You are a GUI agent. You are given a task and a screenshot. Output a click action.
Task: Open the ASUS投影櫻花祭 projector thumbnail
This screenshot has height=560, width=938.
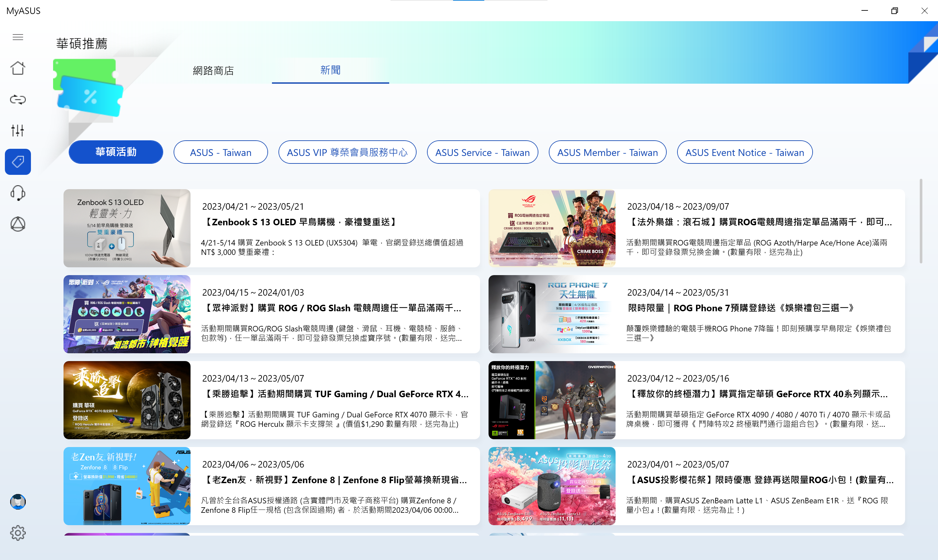552,486
